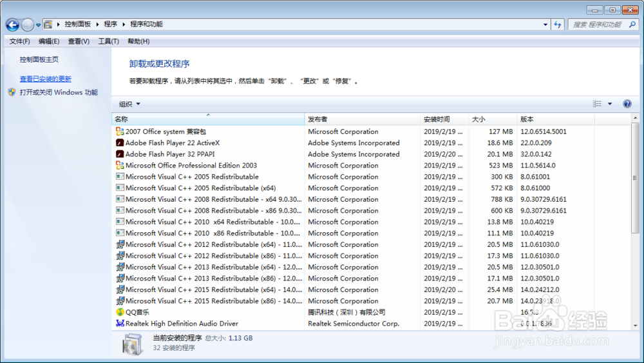Click the Back navigation arrow button
The height and width of the screenshot is (363, 644).
(x=12, y=25)
